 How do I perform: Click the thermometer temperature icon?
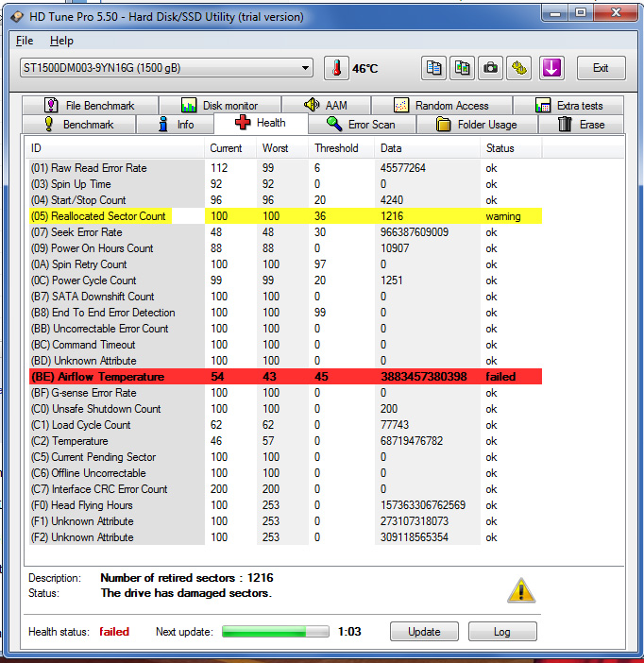[336, 68]
